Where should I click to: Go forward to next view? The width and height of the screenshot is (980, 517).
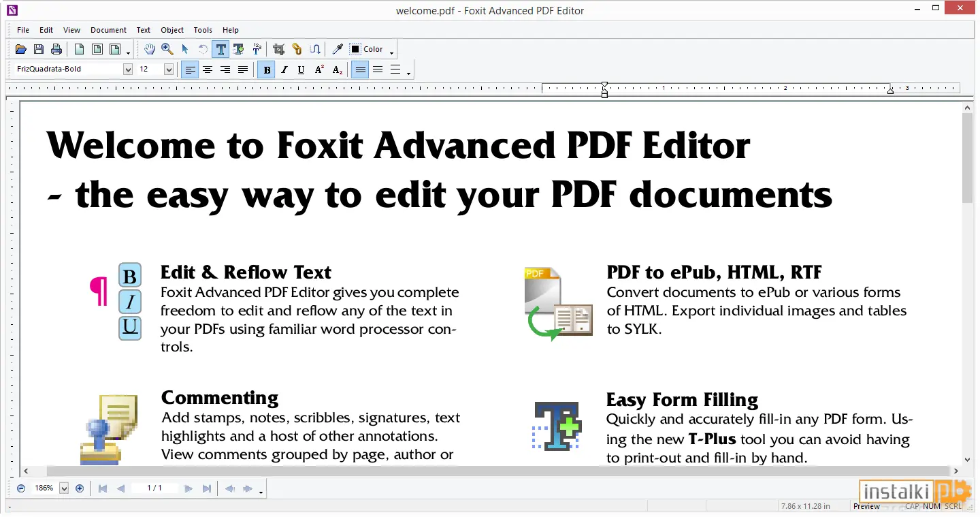coord(247,488)
